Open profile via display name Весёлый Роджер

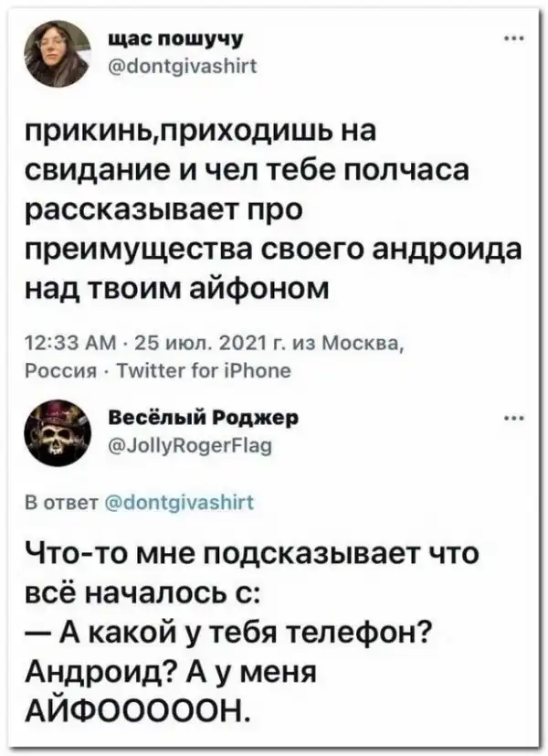pyautogui.click(x=205, y=418)
